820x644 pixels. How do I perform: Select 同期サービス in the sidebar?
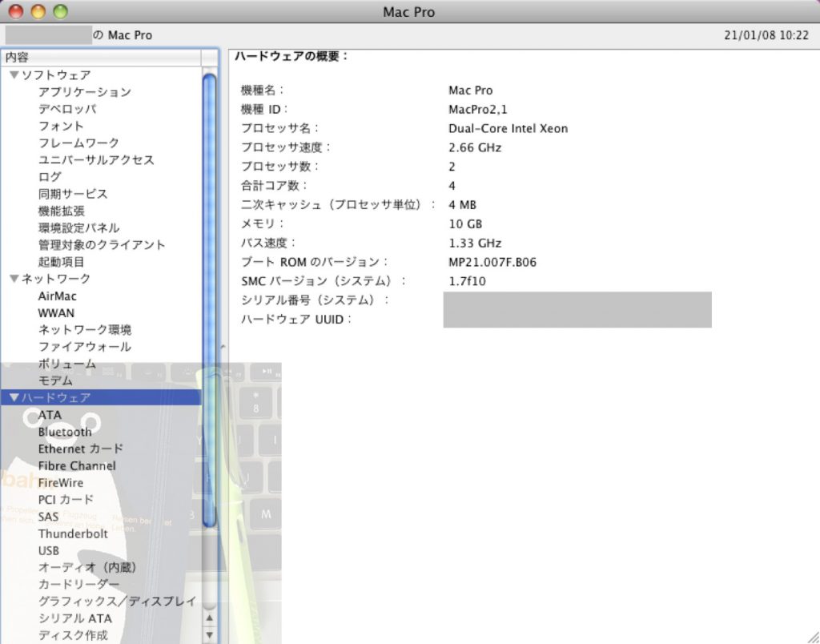point(73,194)
